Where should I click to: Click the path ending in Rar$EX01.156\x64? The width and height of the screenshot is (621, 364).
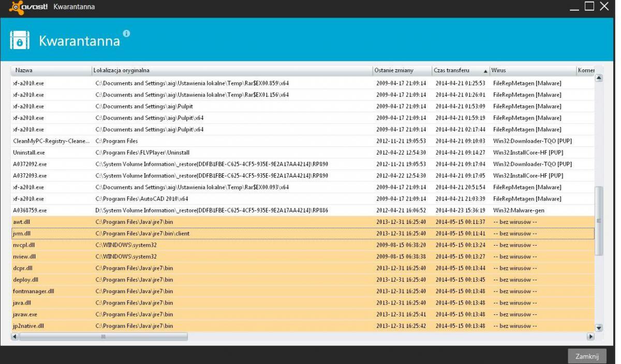pos(192,95)
